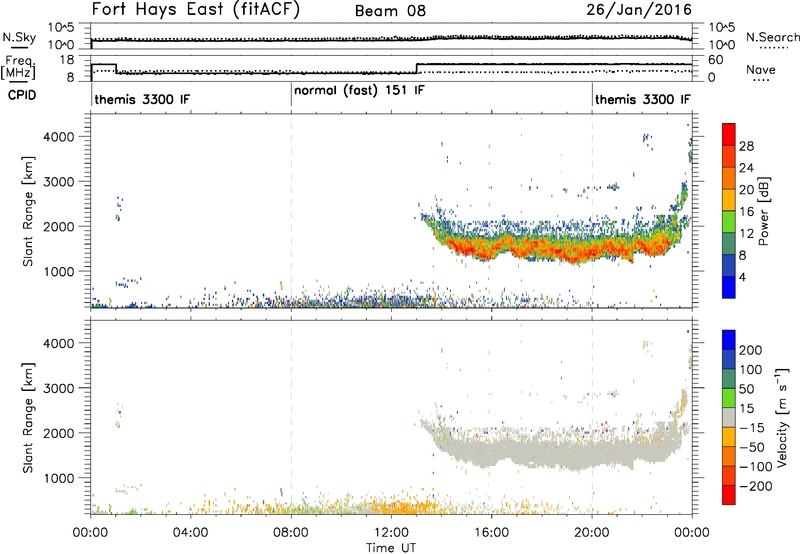The width and height of the screenshot is (800, 554).
Task: Click the frequency step-up line near 13:00
Action: 416,68
